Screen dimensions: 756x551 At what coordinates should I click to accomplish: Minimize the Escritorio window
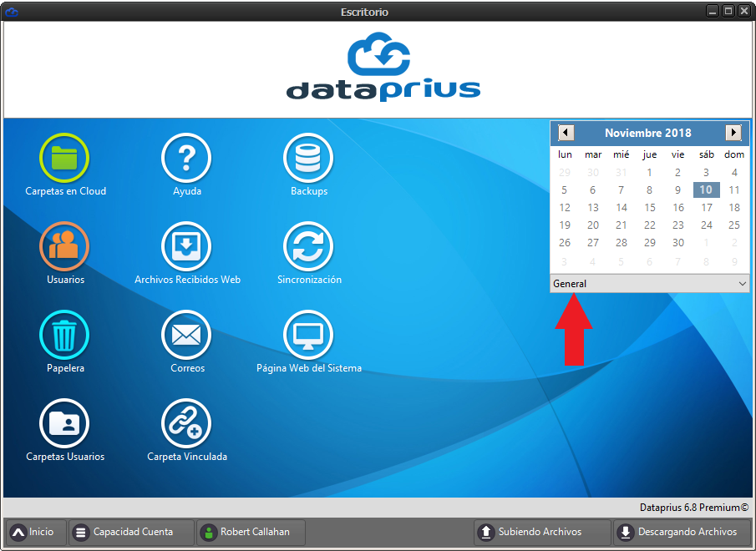click(713, 11)
